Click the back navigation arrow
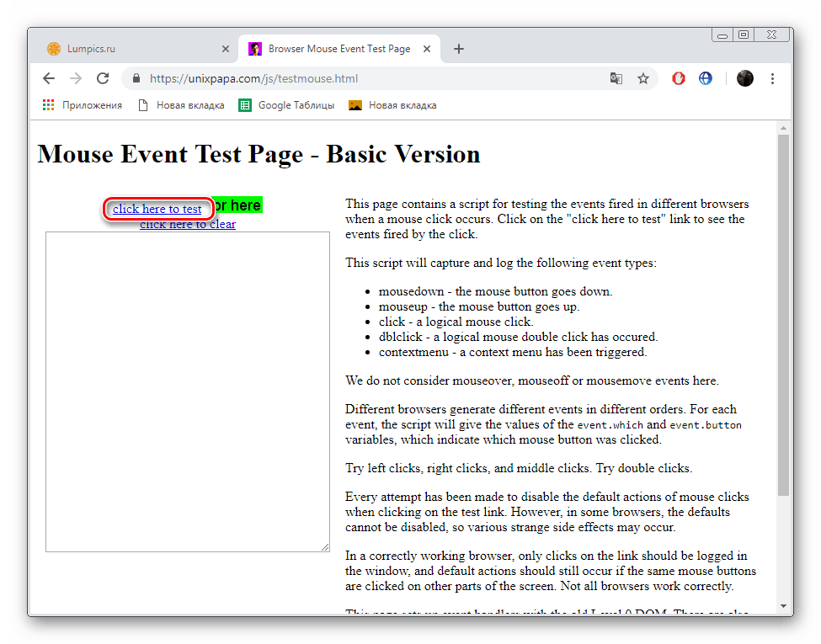Image resolution: width=821 pixels, height=644 pixels. [48, 77]
